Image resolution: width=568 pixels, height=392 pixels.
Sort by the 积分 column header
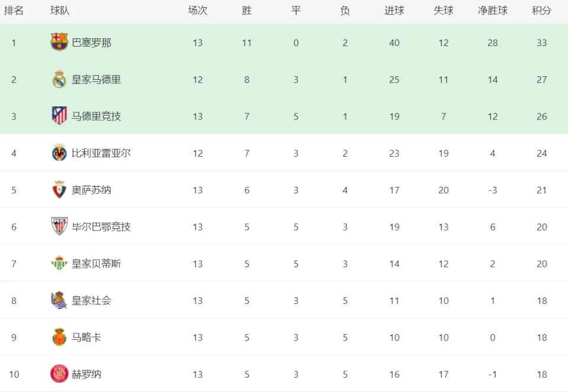coord(541,11)
